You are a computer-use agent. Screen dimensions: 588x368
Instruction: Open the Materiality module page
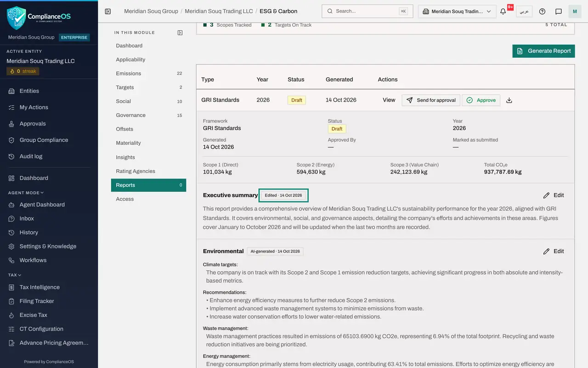point(148,143)
